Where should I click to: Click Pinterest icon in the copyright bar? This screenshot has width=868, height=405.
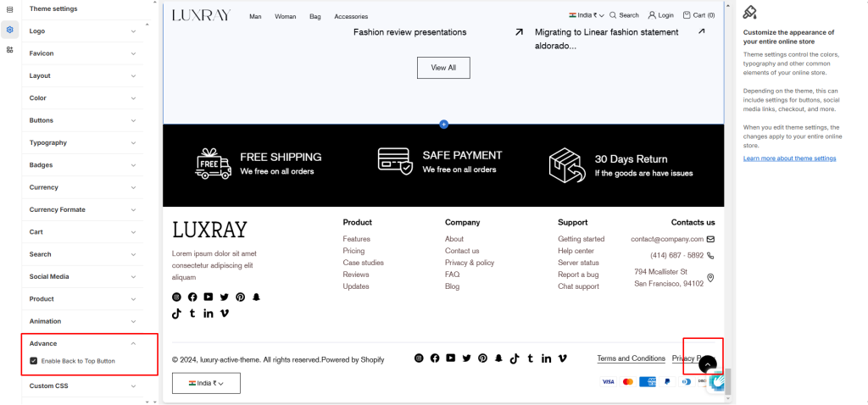point(482,358)
